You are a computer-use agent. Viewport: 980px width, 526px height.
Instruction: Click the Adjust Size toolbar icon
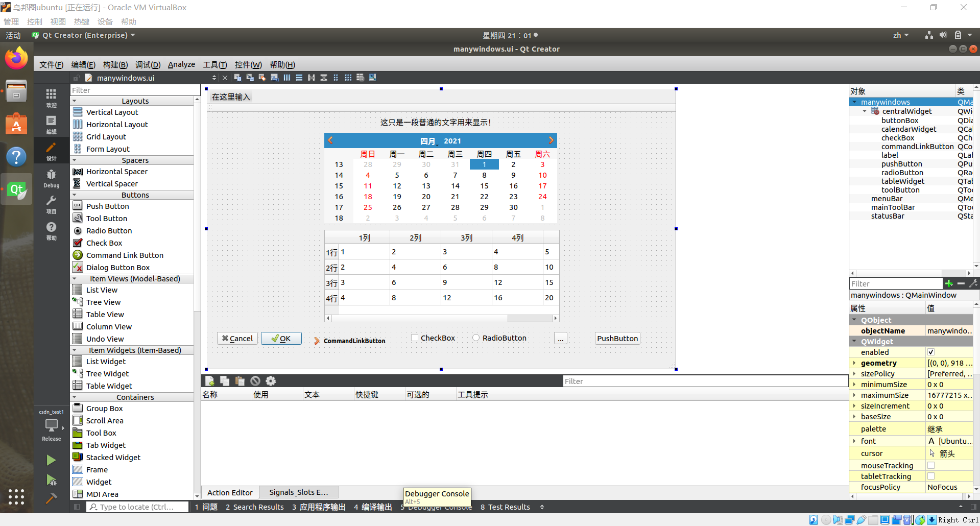(x=372, y=77)
